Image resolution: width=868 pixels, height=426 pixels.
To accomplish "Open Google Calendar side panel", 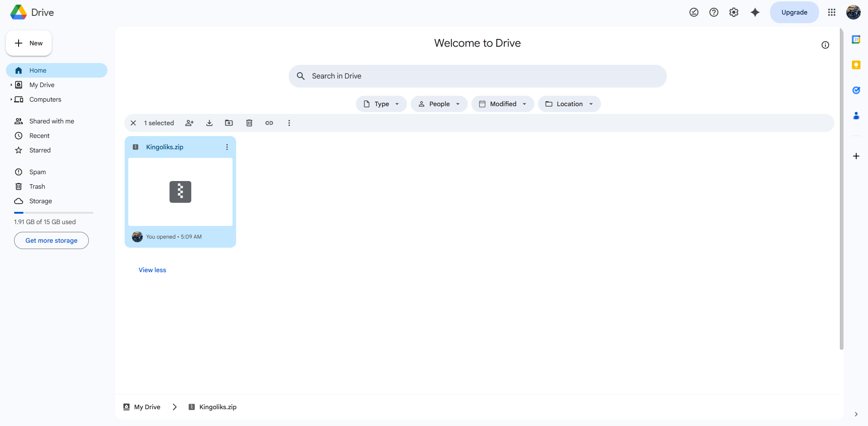I will tap(856, 39).
